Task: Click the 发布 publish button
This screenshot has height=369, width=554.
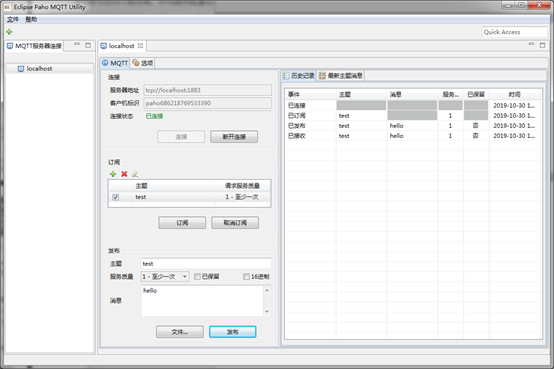Action: pos(232,332)
